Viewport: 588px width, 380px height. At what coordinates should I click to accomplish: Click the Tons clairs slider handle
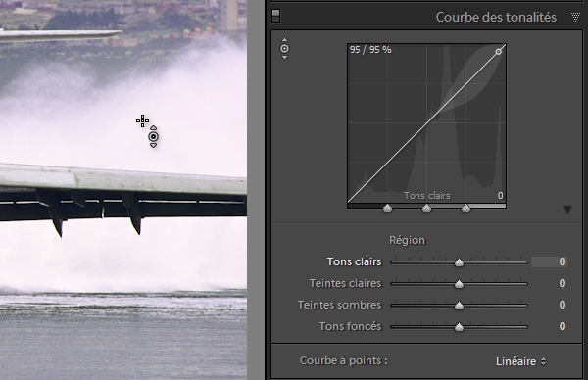459,262
